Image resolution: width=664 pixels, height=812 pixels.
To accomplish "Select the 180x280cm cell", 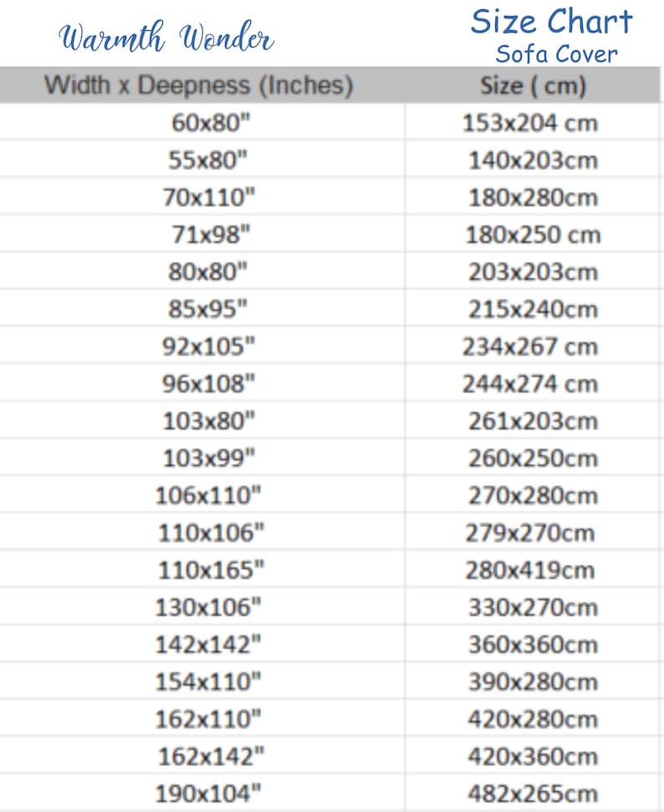I will (533, 197).
